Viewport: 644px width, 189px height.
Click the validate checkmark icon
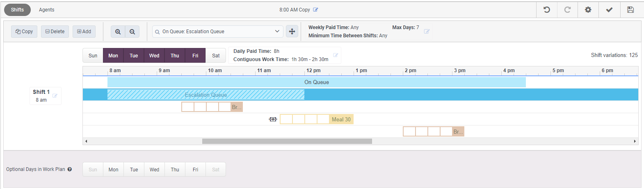coord(609,10)
